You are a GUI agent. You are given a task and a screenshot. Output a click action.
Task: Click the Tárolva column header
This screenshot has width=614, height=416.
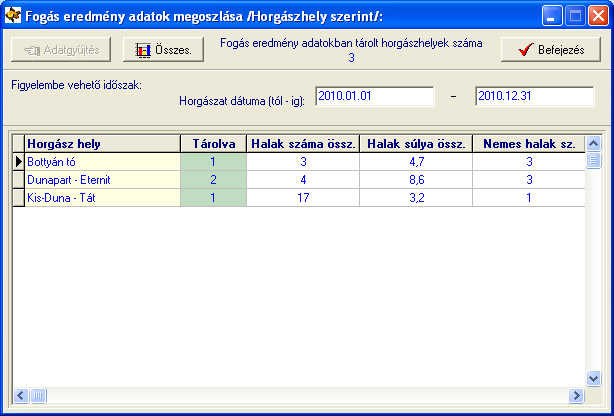point(213,144)
